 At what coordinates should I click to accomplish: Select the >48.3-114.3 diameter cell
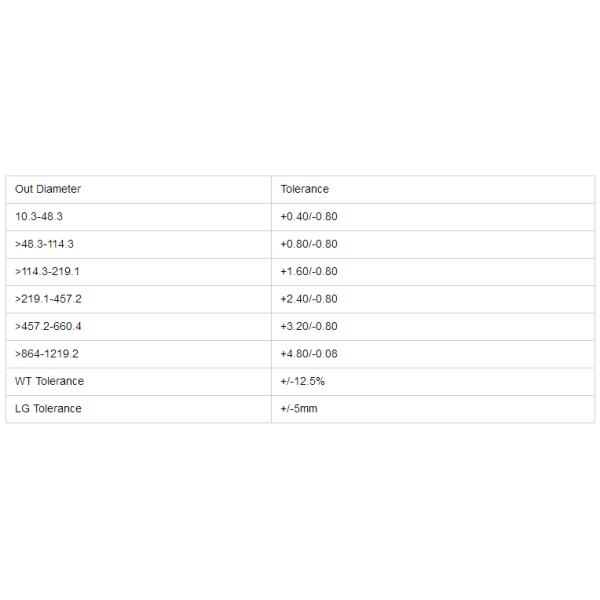[x=45, y=244]
